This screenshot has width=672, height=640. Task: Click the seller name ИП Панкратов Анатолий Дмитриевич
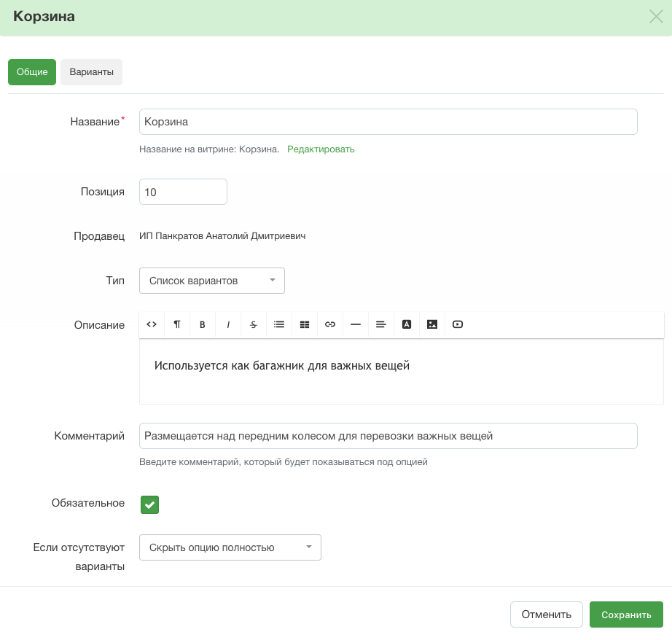click(222, 235)
